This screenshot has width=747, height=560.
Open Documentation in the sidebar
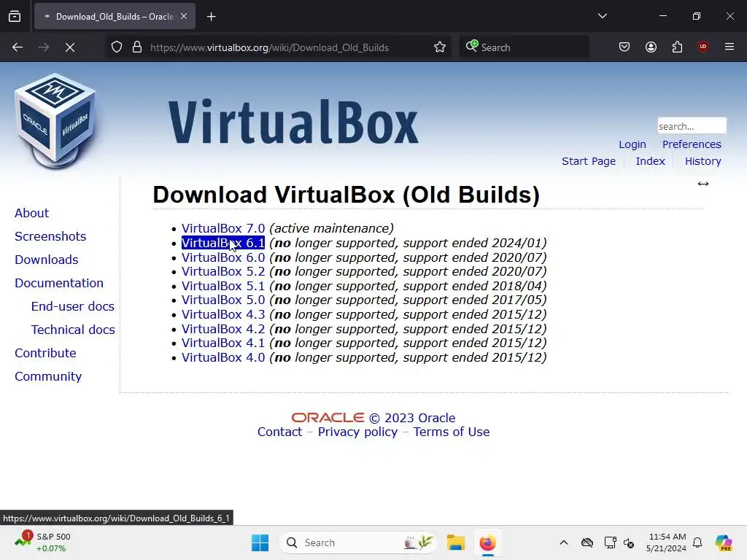click(59, 283)
